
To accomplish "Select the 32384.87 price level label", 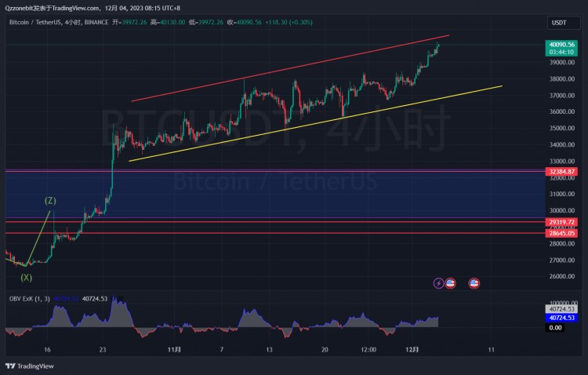I will [561, 172].
